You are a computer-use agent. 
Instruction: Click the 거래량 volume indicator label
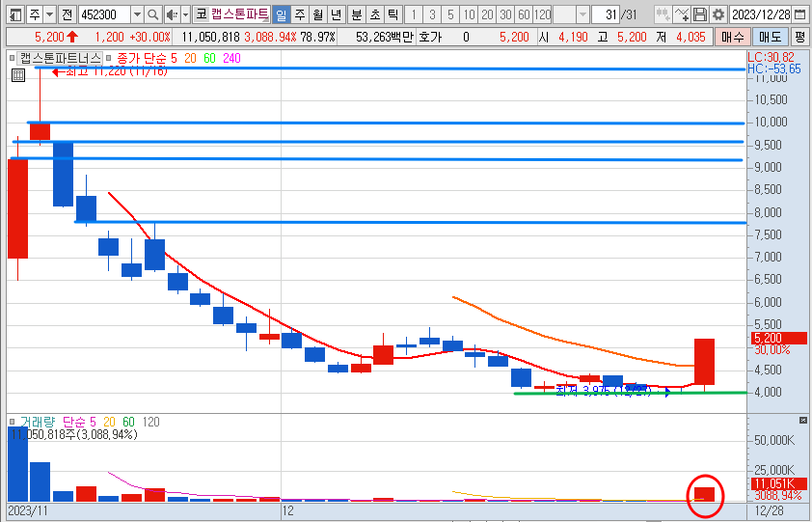(38, 422)
